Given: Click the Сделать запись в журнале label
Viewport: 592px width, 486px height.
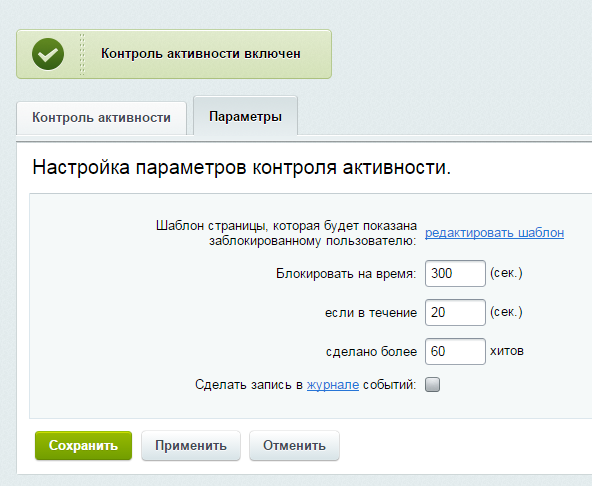Looking at the screenshot, I should (305, 385).
